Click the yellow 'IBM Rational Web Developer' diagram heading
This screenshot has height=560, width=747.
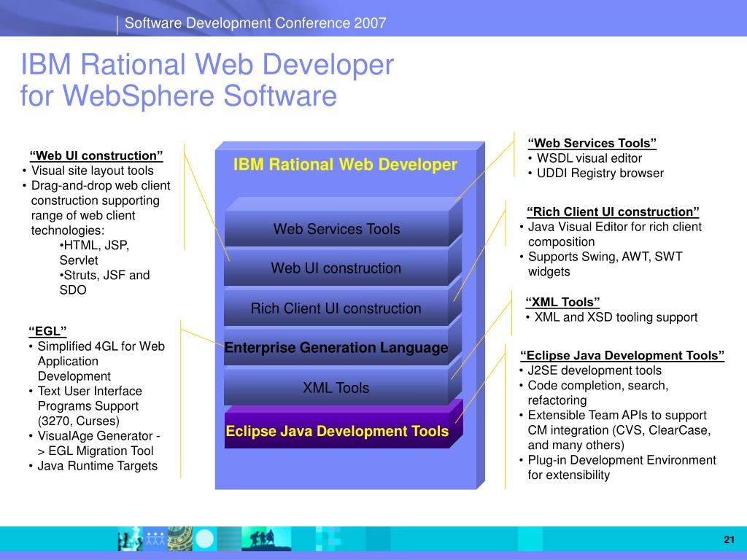[x=345, y=164]
